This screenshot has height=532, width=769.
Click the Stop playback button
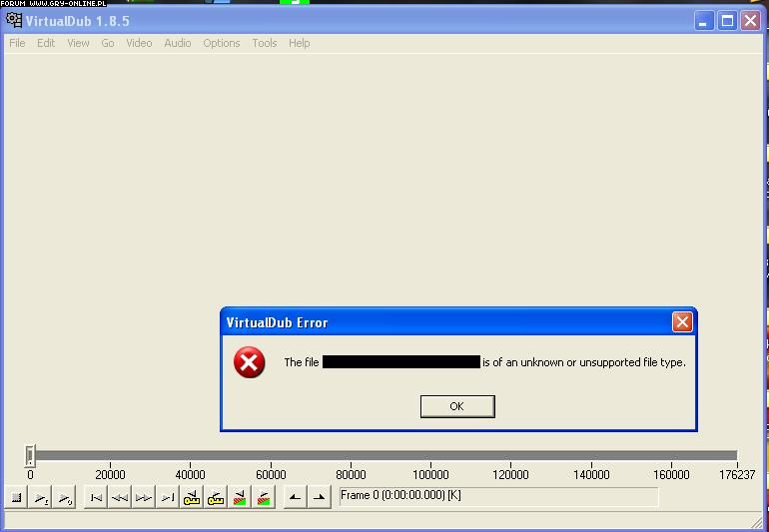click(17, 497)
